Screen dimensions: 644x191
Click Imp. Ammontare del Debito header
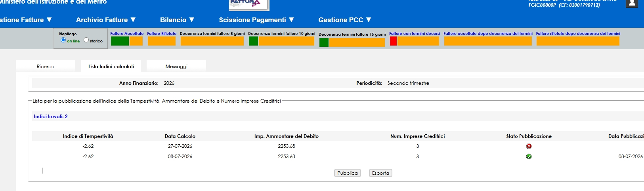coord(287,136)
